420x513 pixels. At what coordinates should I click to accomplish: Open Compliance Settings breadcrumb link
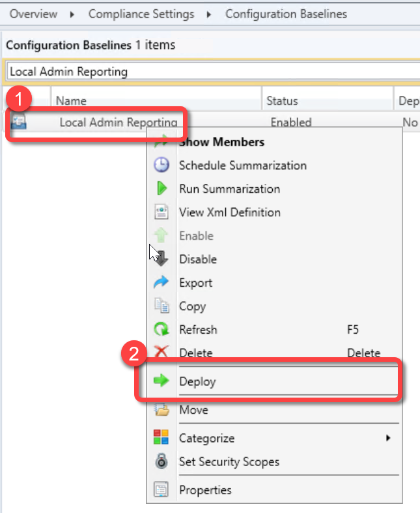[x=141, y=14]
